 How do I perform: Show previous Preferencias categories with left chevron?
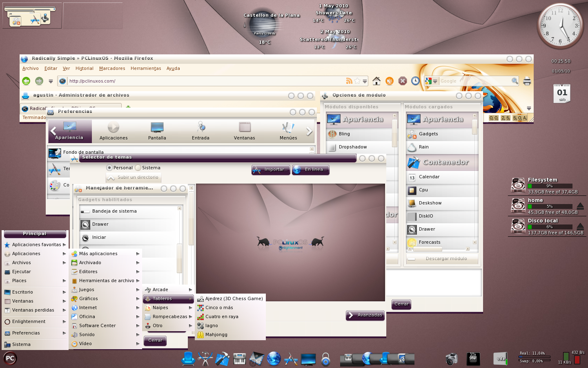(x=53, y=131)
